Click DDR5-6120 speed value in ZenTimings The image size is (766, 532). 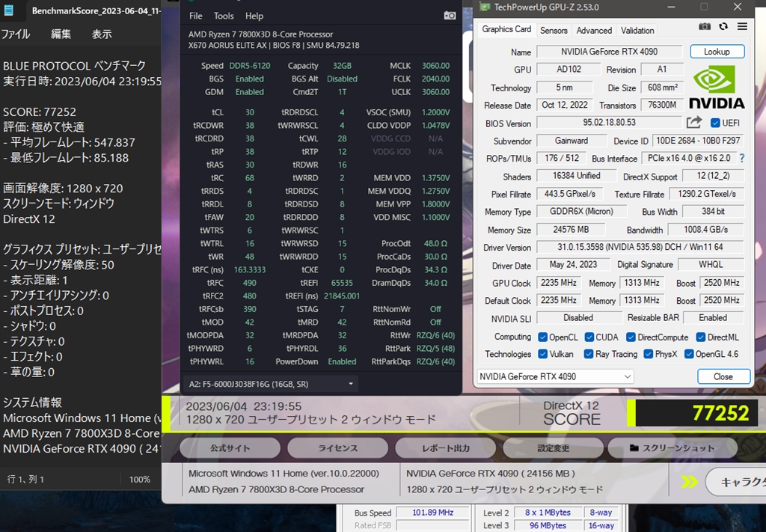(249, 65)
